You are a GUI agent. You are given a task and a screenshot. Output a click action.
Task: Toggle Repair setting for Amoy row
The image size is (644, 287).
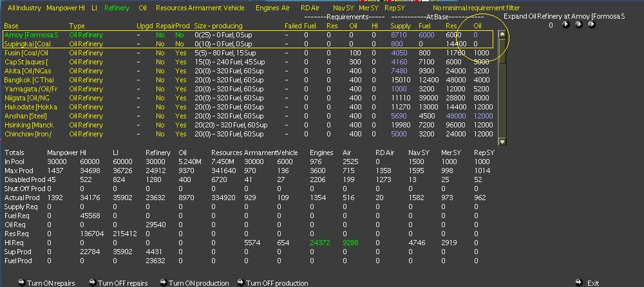160,35
